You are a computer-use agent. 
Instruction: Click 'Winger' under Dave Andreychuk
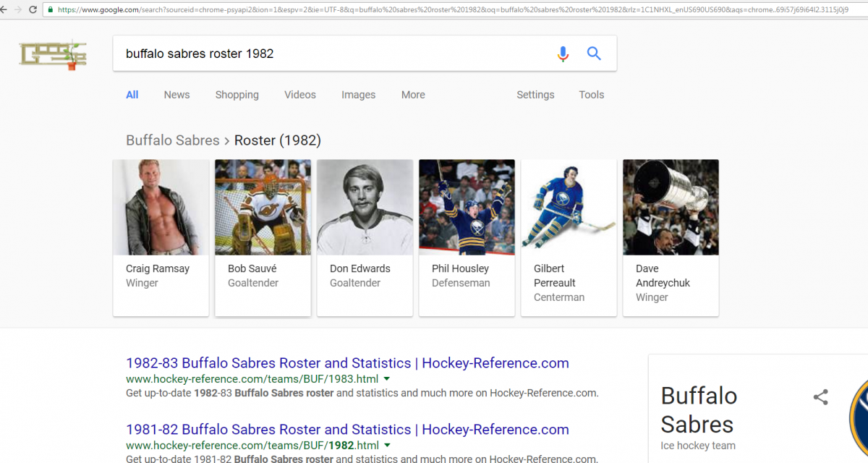(652, 297)
